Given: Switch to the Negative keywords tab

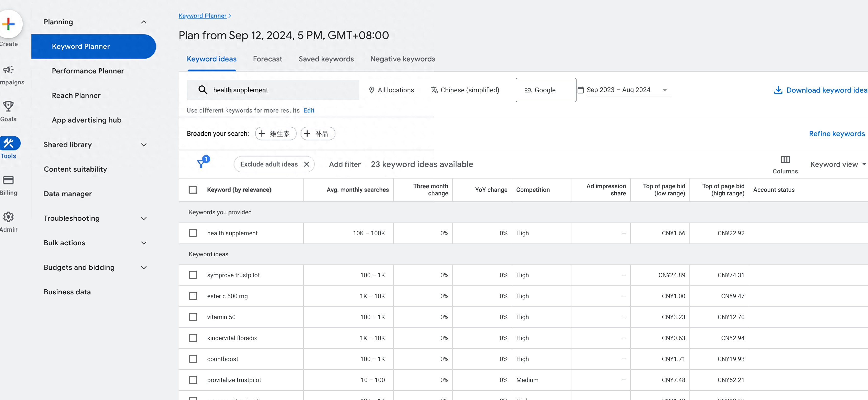Looking at the screenshot, I should click(403, 59).
